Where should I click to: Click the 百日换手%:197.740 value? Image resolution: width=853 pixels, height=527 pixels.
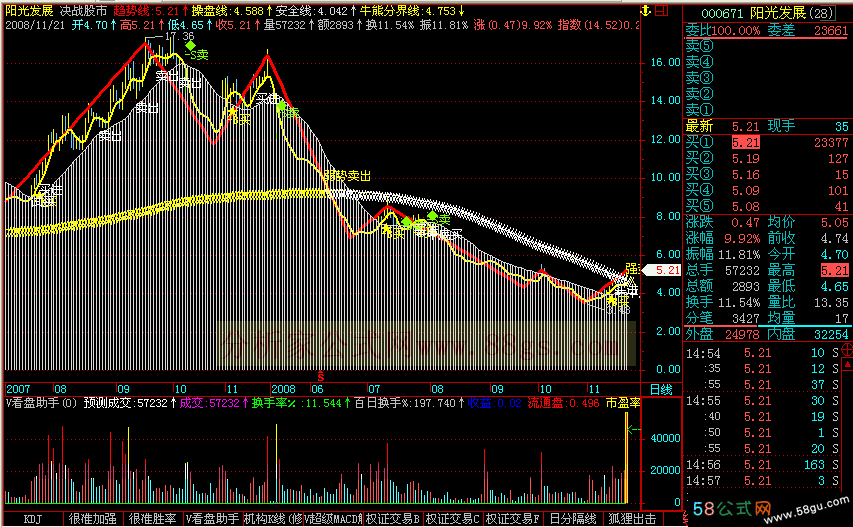(x=409, y=403)
